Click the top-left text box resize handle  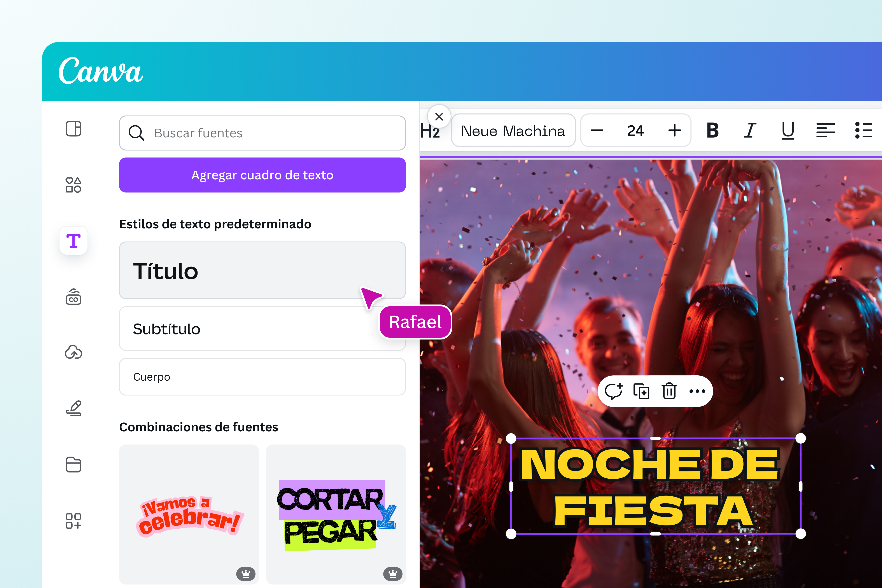tap(511, 438)
